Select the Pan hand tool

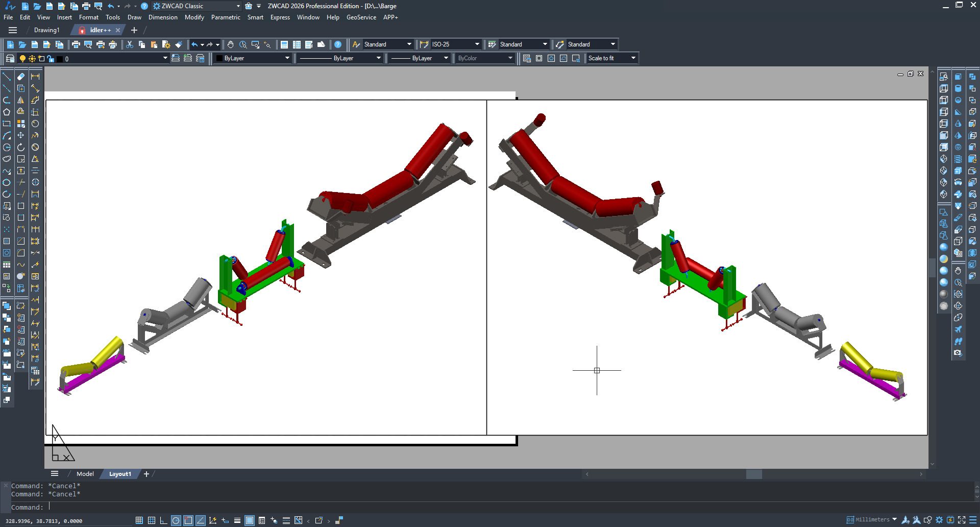click(x=231, y=44)
